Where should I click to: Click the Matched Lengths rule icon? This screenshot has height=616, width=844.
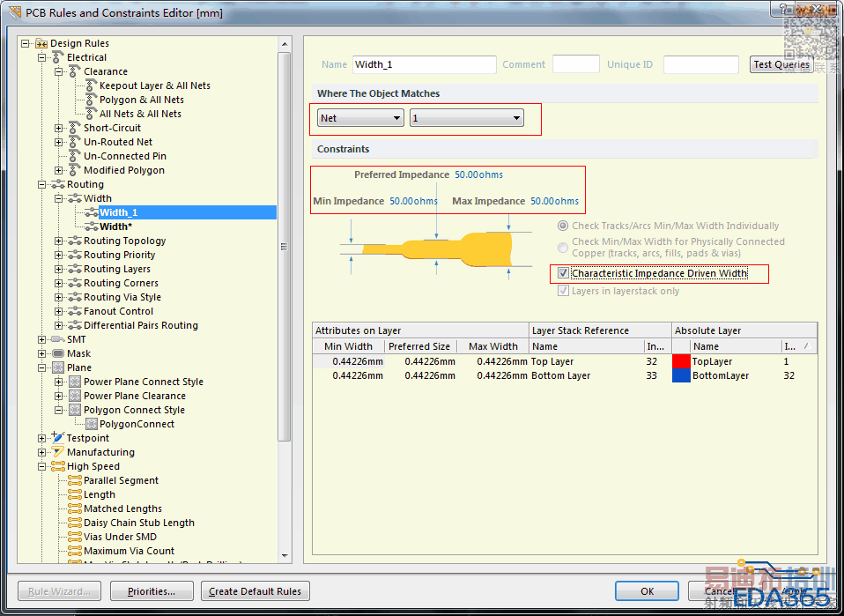(75, 508)
